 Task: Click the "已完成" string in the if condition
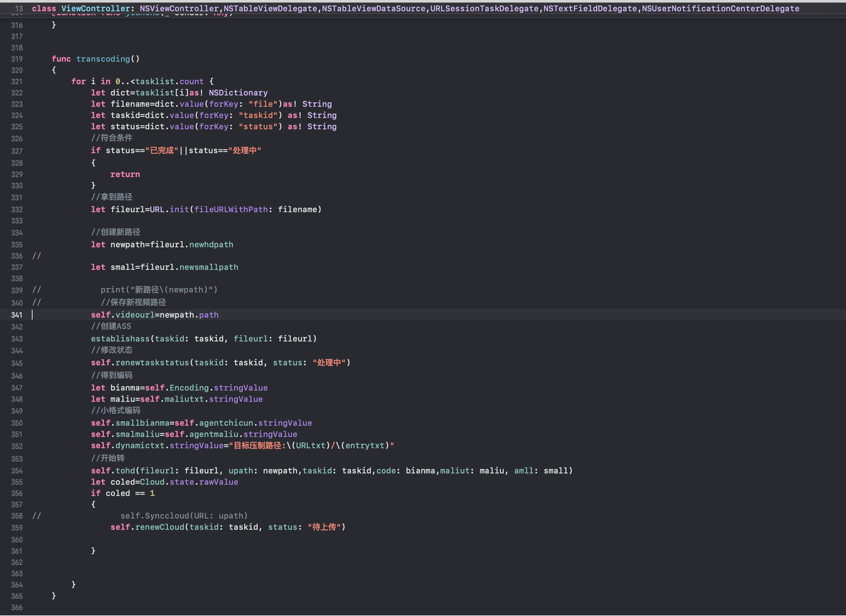tap(162, 150)
